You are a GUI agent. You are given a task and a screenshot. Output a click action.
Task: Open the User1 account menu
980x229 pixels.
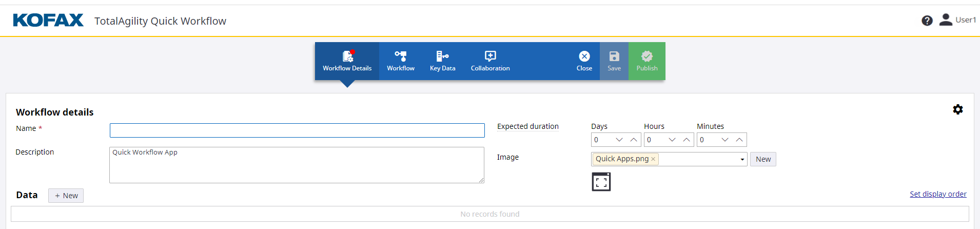pyautogui.click(x=957, y=20)
